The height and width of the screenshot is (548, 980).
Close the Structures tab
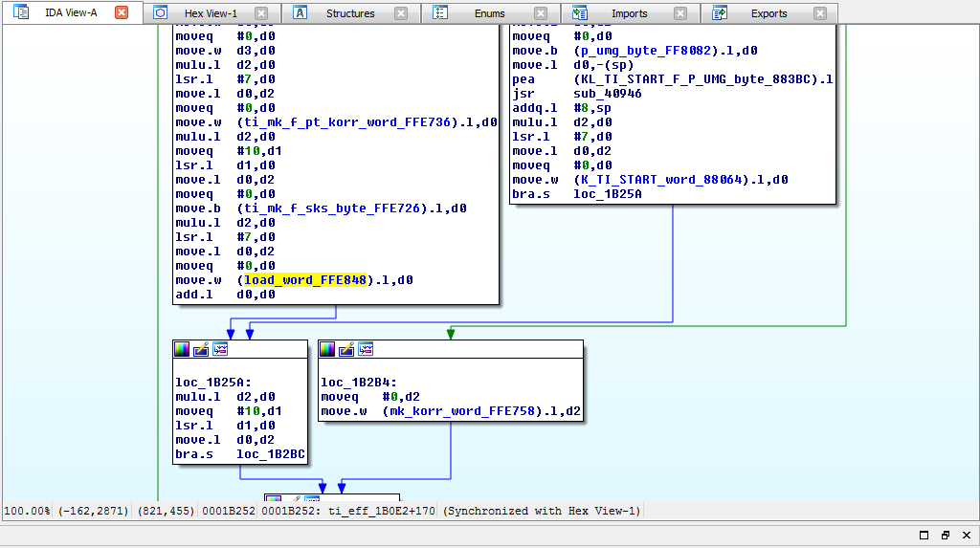pyautogui.click(x=401, y=13)
